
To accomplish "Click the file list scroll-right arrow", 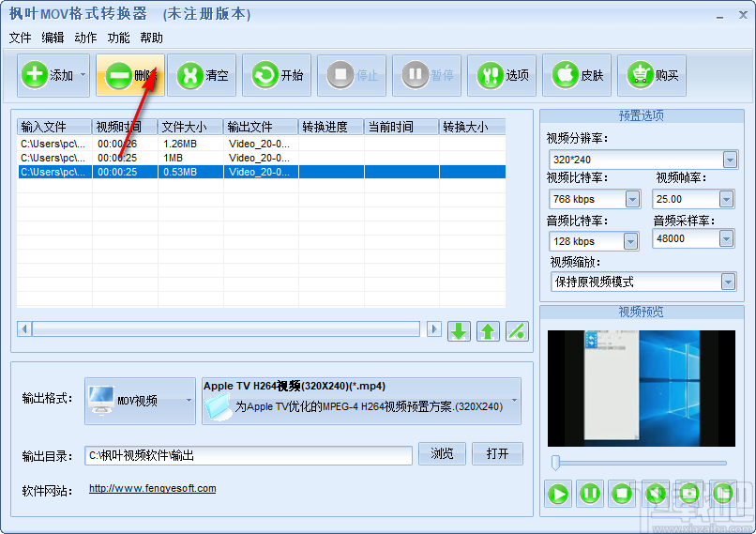I will click(x=434, y=329).
